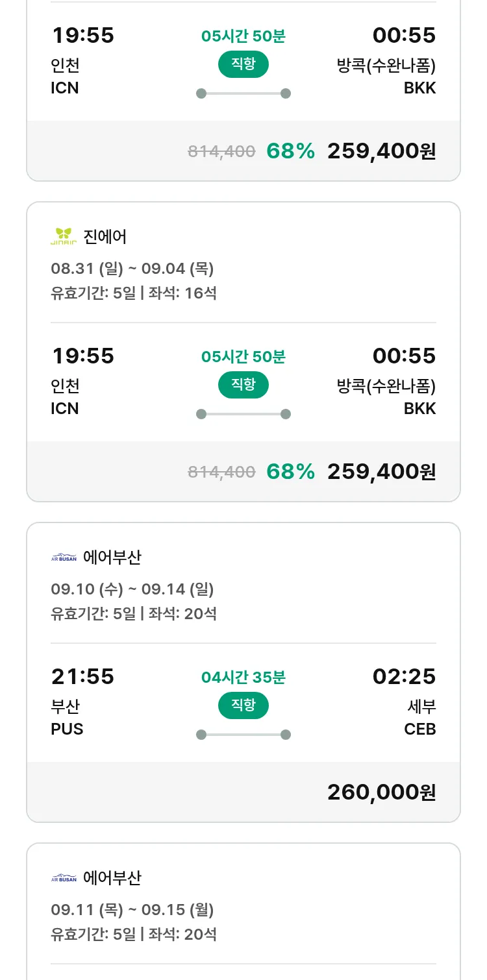Viewport: 487px width, 980px height.
Task: Click the 08.31 (일) ~ 09.04 (목) date range
Action: point(132,269)
